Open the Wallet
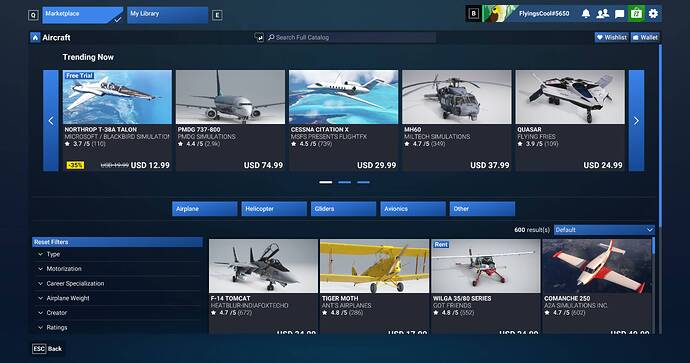Screen dimensions: 690x363 (645, 37)
